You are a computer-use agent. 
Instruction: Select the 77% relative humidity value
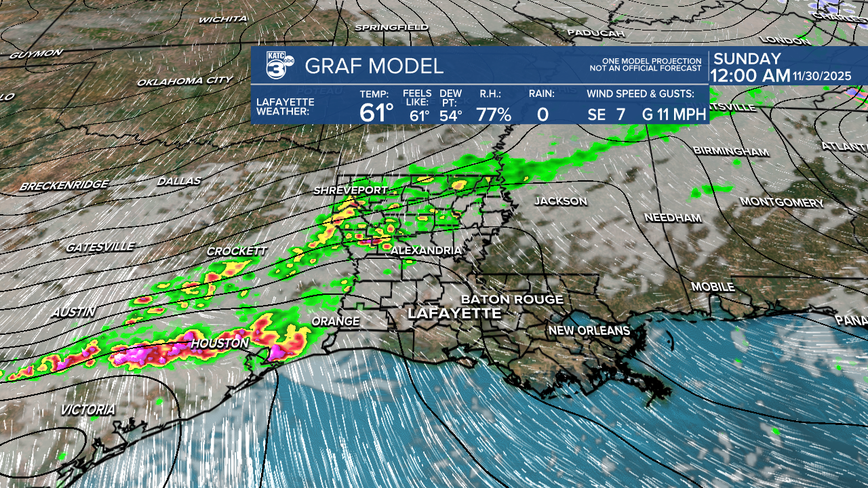click(493, 114)
